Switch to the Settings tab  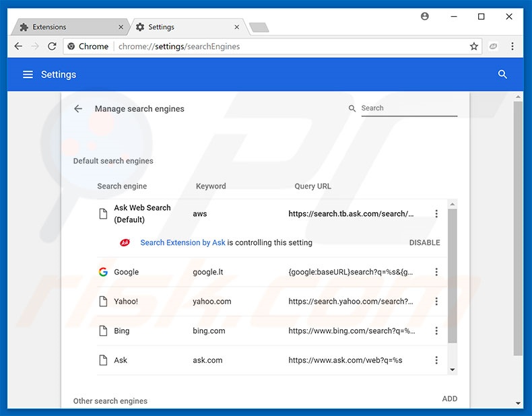pyautogui.click(x=189, y=27)
